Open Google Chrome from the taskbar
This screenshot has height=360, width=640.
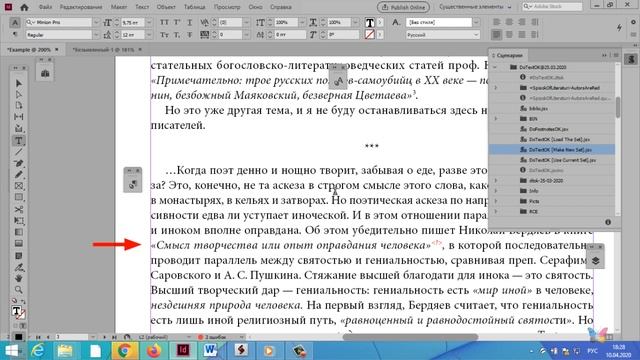[125, 350]
